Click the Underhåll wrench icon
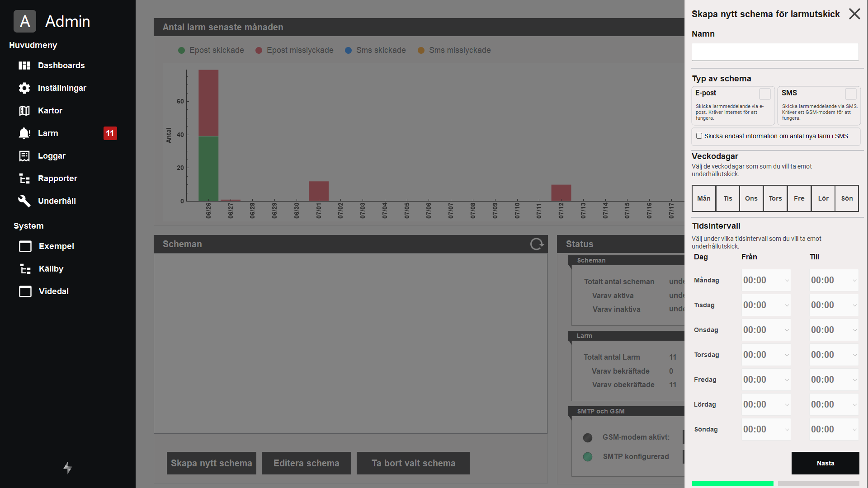 click(24, 201)
